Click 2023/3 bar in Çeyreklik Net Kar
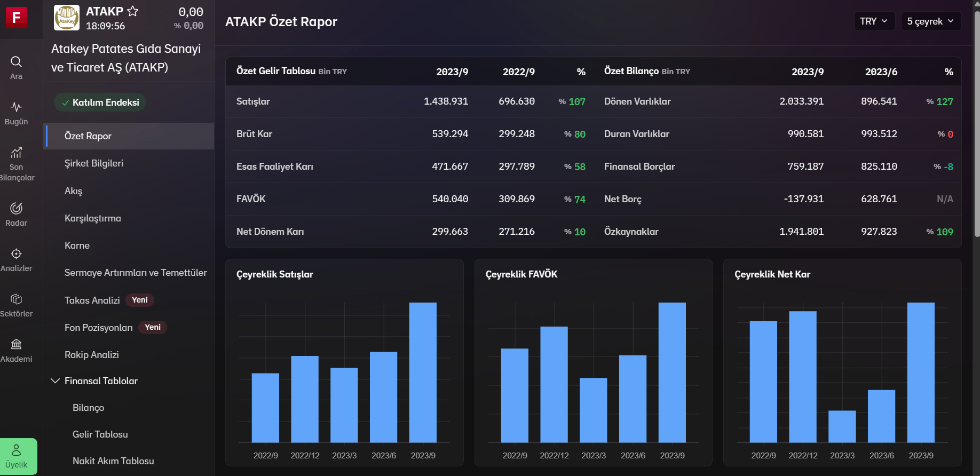 842,426
